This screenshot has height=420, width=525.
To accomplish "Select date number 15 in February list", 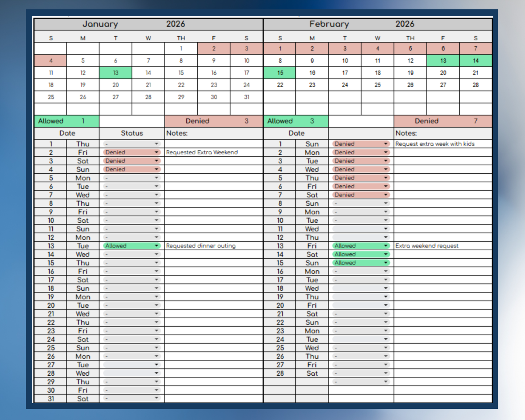I will 280,263.
